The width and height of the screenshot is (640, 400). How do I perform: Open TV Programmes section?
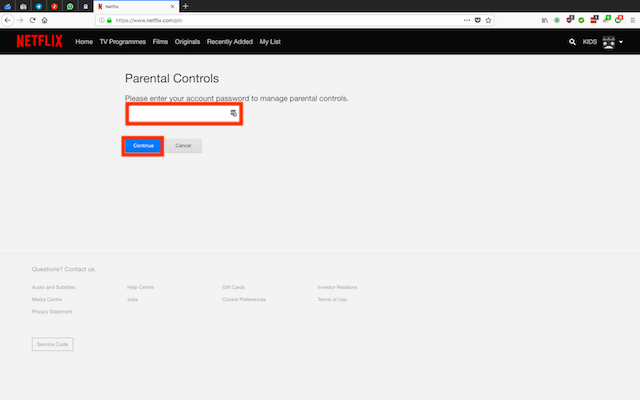[122, 42]
